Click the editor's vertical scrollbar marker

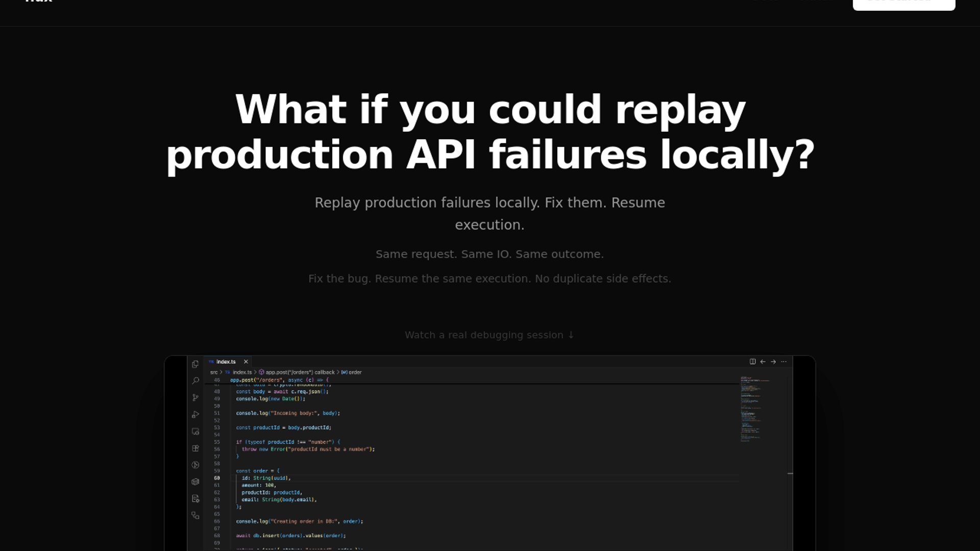(x=790, y=474)
